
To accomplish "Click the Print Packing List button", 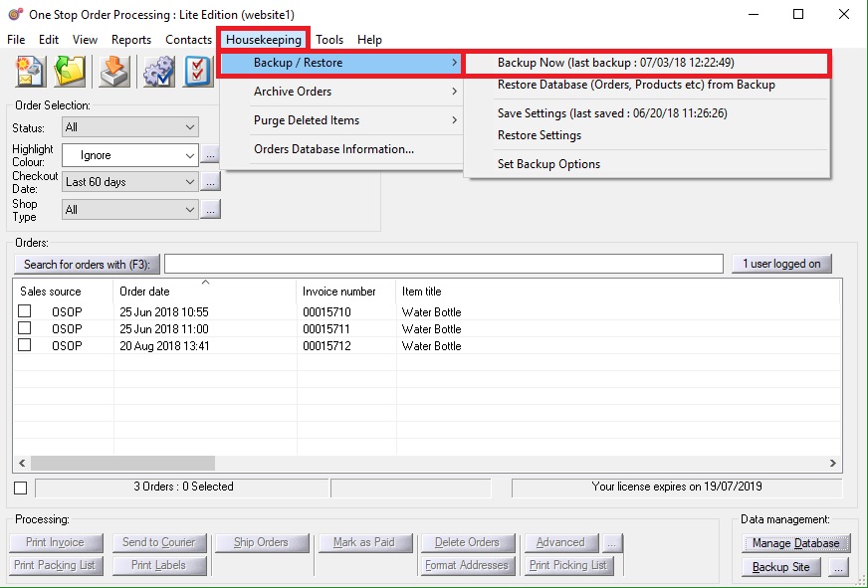I will pos(56,565).
